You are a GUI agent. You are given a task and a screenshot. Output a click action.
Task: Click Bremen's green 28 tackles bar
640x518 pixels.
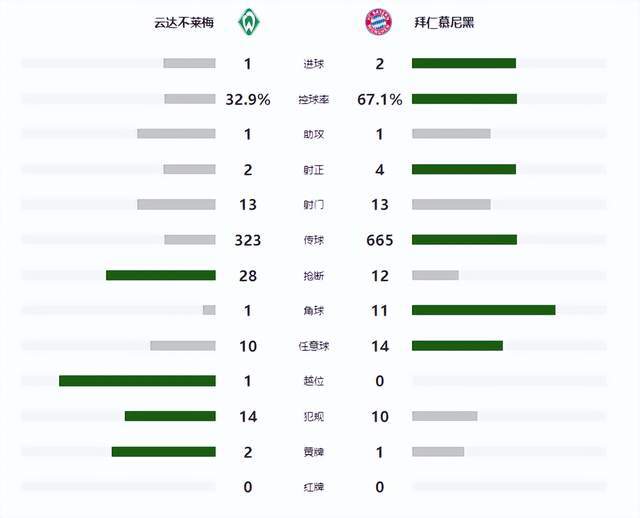click(x=161, y=275)
